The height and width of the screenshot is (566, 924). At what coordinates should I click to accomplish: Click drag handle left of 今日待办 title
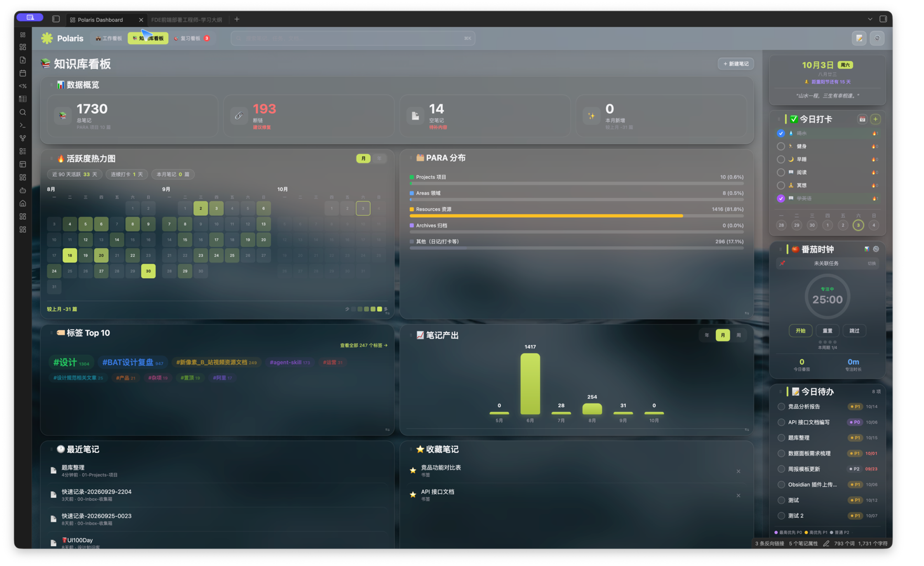780,391
